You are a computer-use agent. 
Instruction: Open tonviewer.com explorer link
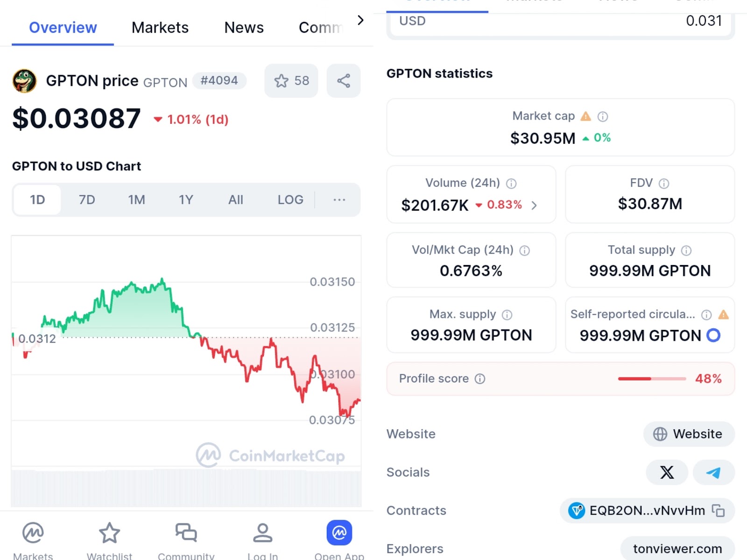[677, 549]
